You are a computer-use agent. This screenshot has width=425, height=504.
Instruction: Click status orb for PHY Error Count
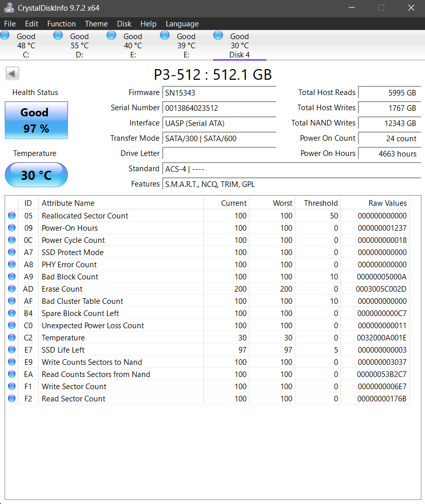click(12, 265)
